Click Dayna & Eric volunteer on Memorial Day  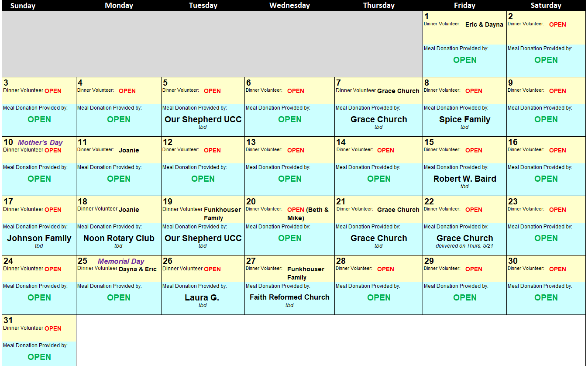pyautogui.click(x=138, y=269)
